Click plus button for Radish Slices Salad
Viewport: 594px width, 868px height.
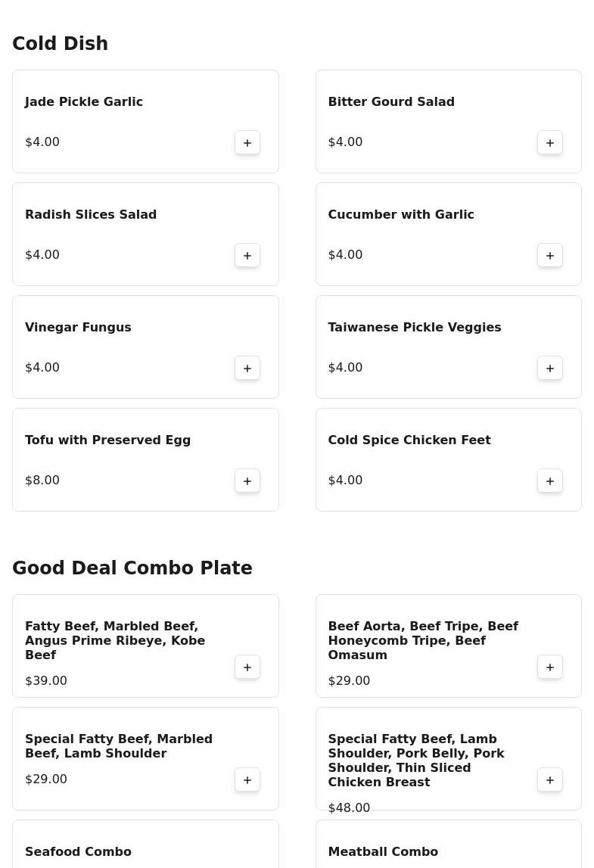tap(247, 255)
